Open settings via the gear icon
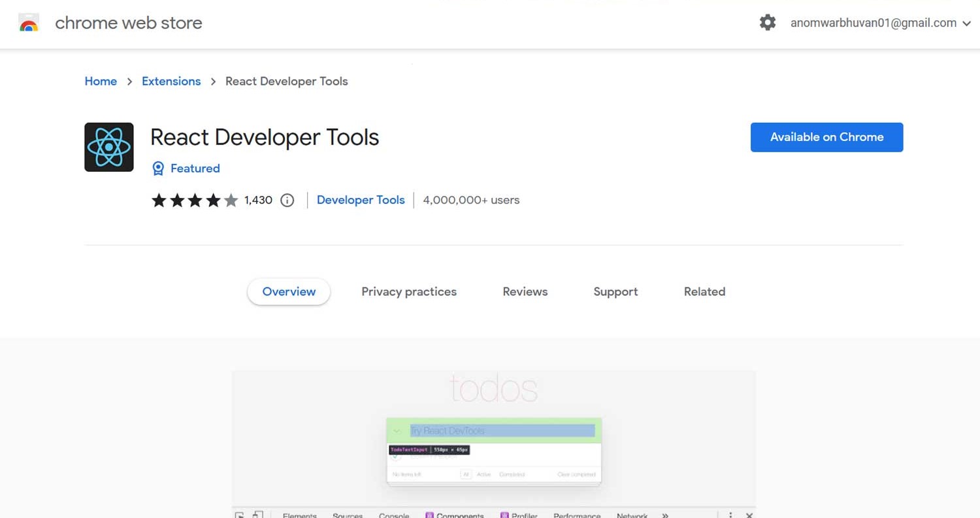 pos(768,23)
